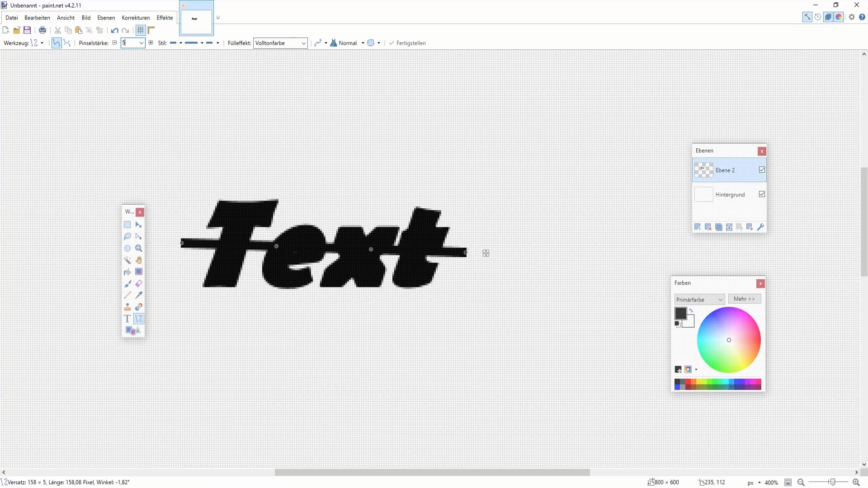This screenshot has width=868, height=488.
Task: Select the Color Picker tool
Action: tap(139, 296)
